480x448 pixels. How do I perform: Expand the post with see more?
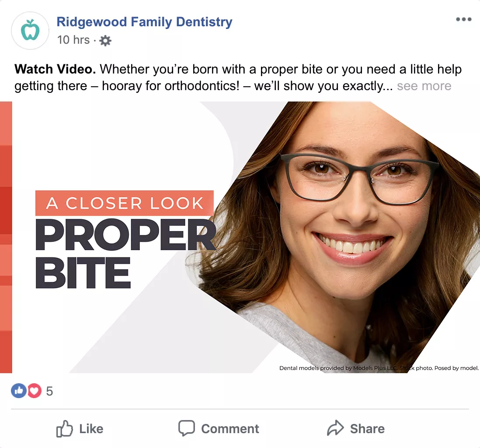coord(423,86)
